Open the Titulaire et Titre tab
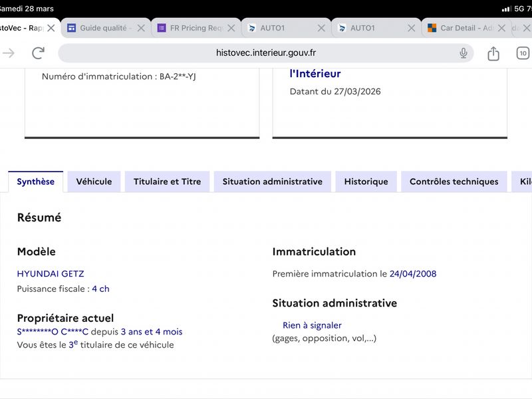The width and height of the screenshot is (532, 399). [x=167, y=182]
